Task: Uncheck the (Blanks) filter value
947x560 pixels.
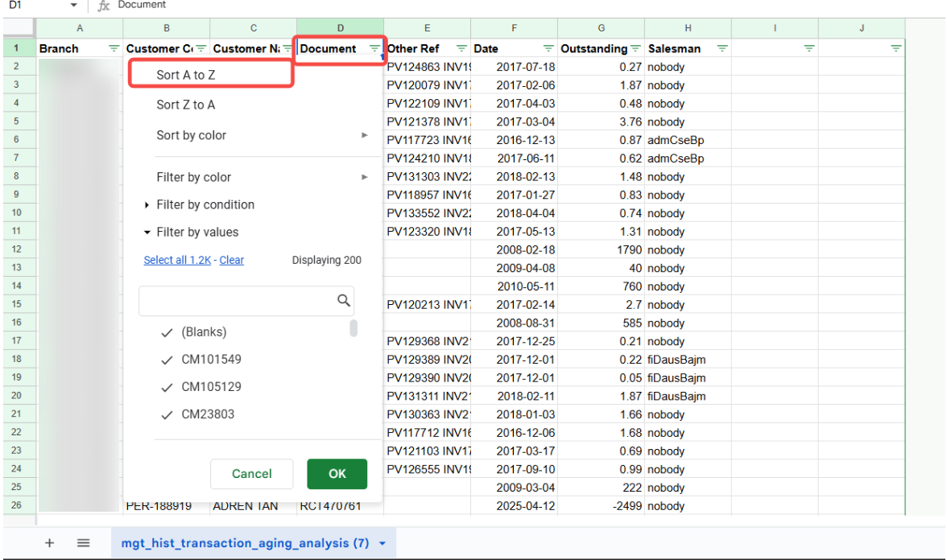Action: click(x=166, y=331)
